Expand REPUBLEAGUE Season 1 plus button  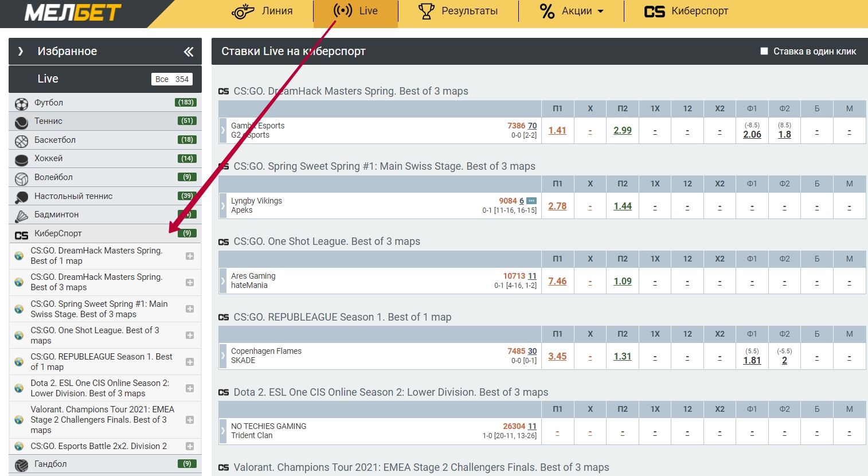pyautogui.click(x=190, y=362)
